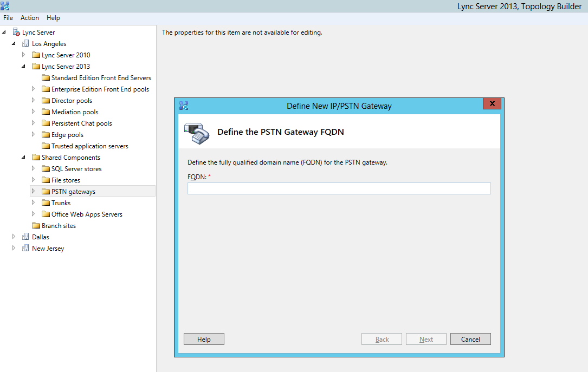588x372 pixels.
Task: Close the Define New IP/PSTN Gateway dialog
Action: click(x=492, y=103)
